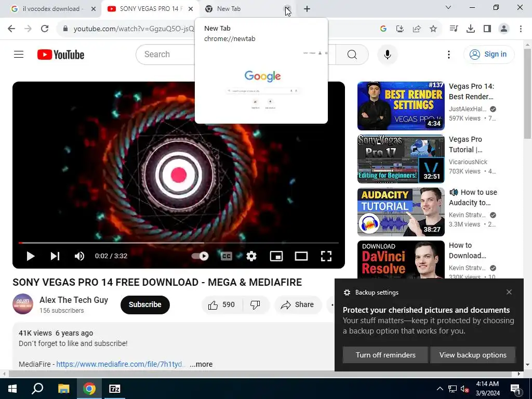532x399 pixels.
Task: Share this page icon in toolbar
Action: [417, 29]
